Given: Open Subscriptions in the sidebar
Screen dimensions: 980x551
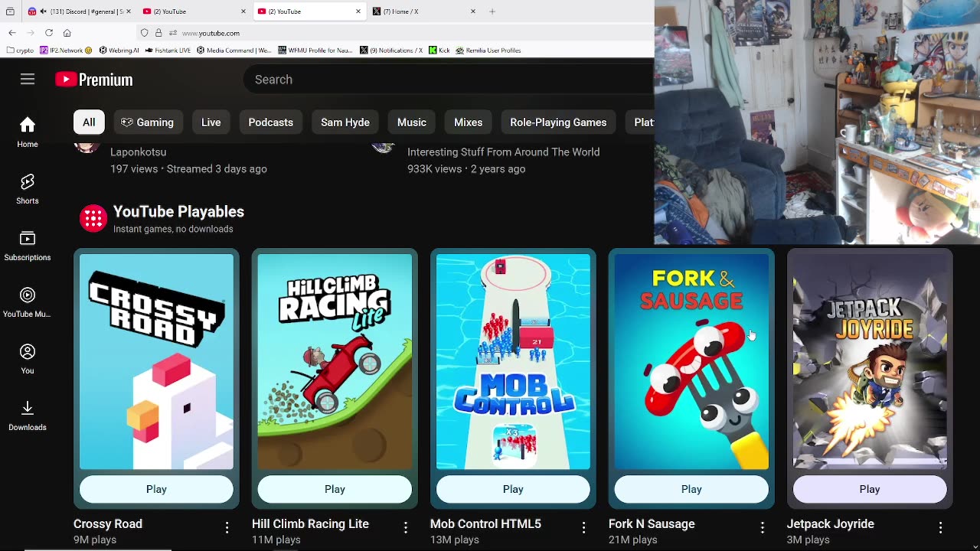Looking at the screenshot, I should point(28,246).
